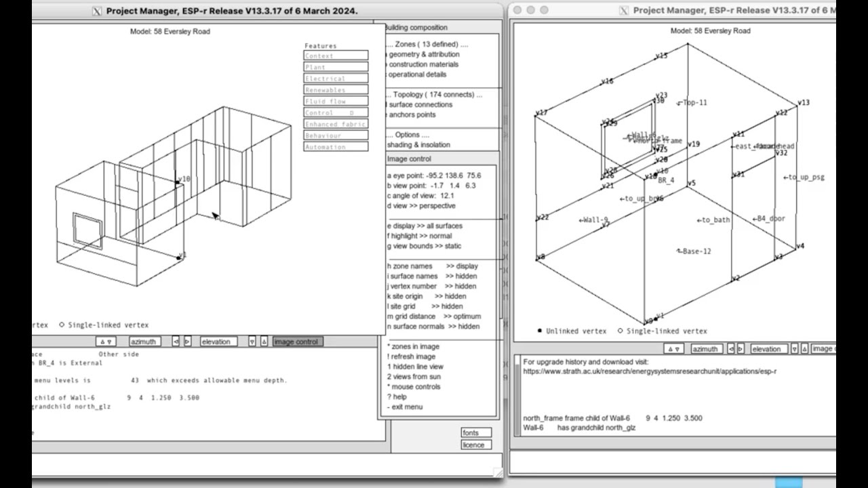The image size is (868, 488).
Task: Click up/down arrows button in right window
Action: click(673, 348)
